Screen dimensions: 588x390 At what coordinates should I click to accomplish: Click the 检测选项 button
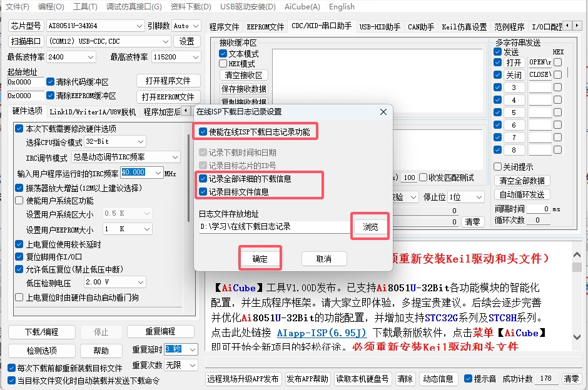coord(42,351)
